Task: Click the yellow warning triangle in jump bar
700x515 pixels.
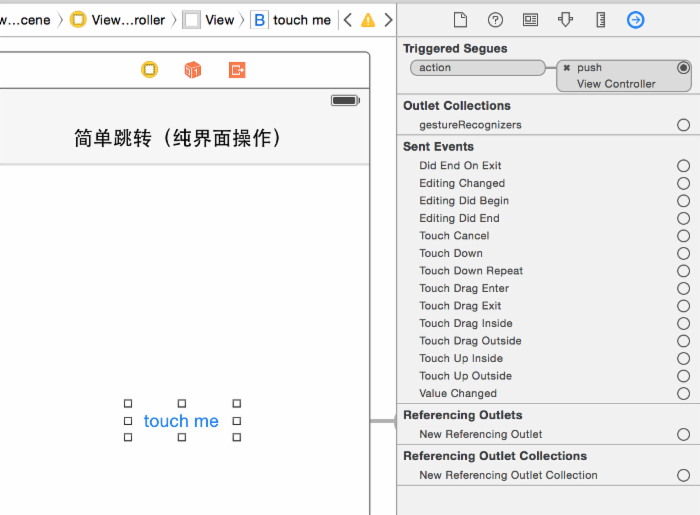Action: [368, 20]
